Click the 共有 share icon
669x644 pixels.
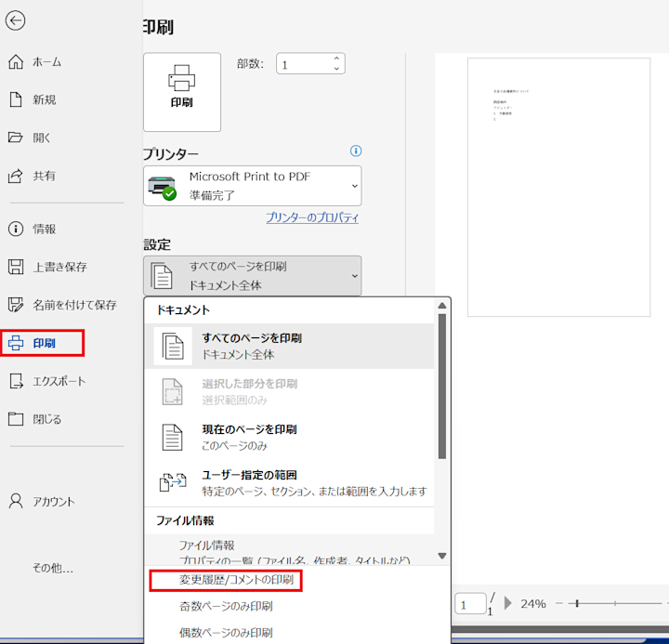point(16,176)
